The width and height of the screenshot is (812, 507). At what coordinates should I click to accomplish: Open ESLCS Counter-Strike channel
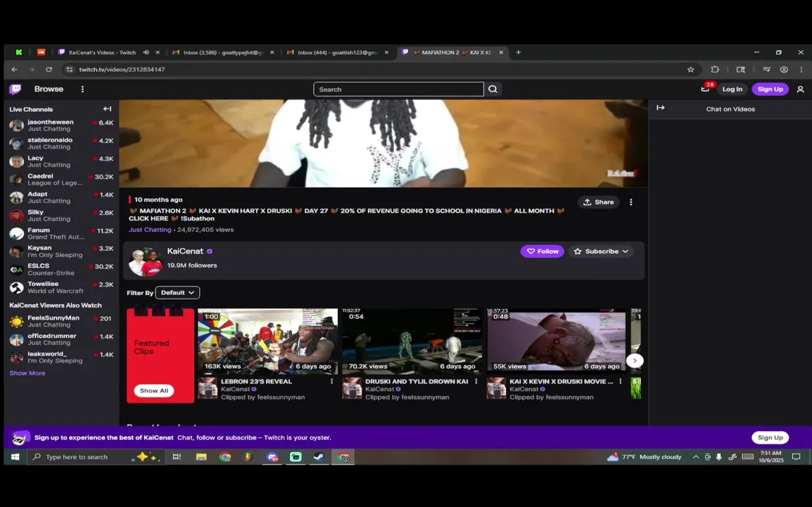click(61, 269)
